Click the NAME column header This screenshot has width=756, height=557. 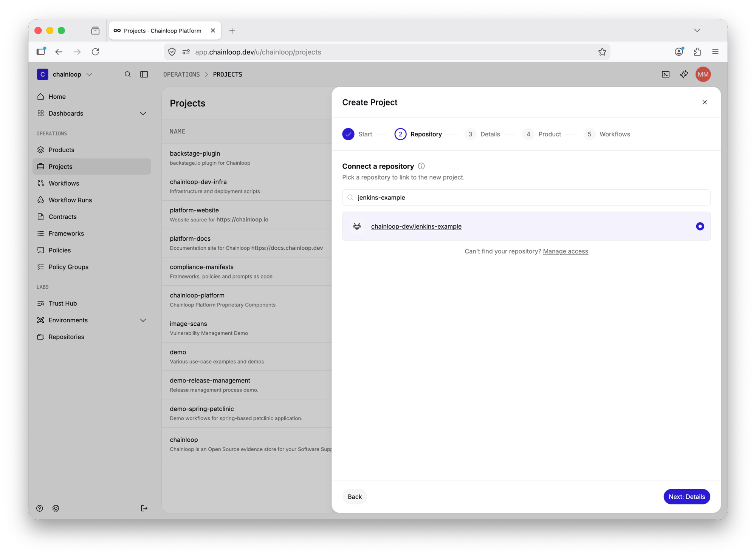coord(177,132)
